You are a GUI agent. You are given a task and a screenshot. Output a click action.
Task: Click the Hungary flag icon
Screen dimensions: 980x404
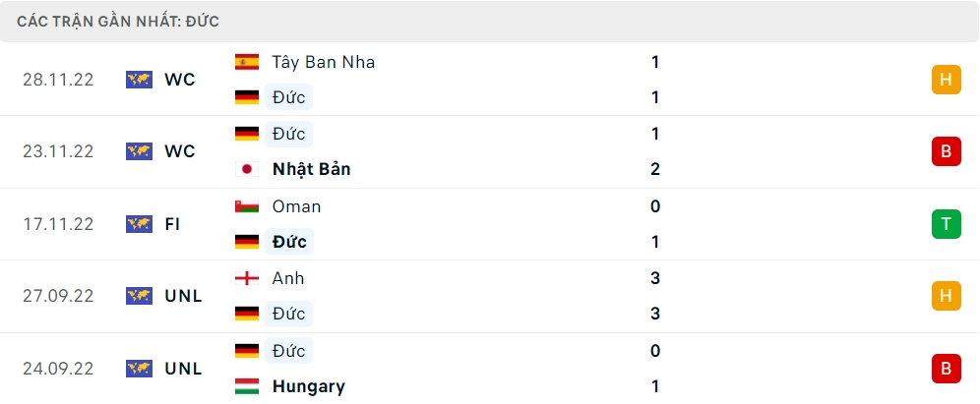pyautogui.click(x=247, y=386)
